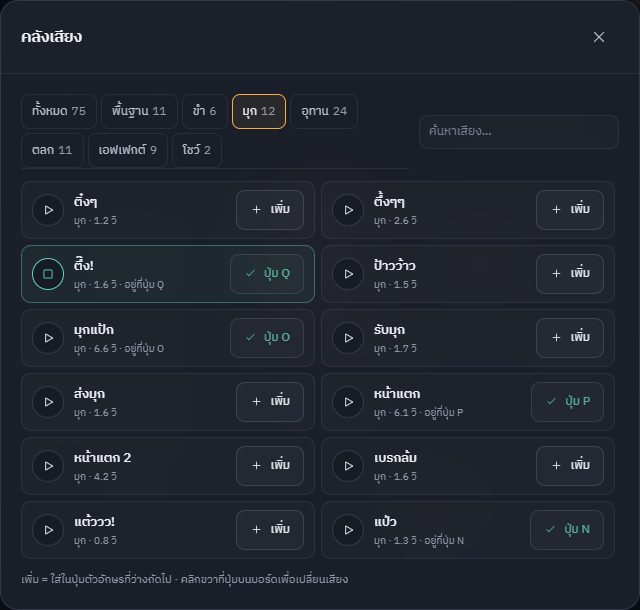The image size is (640, 610).
Task: Play the ป้าวว้าว sound preview
Action: point(348,274)
